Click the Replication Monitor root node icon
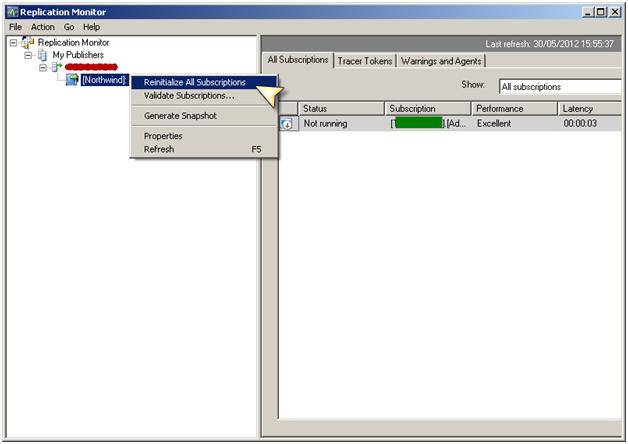The width and height of the screenshot is (628, 444). point(27,42)
